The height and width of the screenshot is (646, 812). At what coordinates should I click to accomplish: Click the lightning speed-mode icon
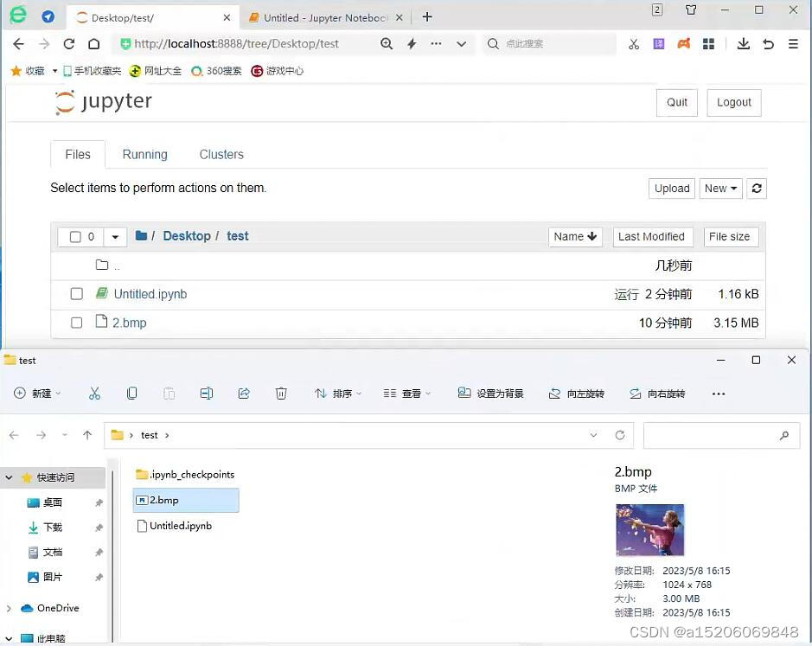[x=412, y=44]
